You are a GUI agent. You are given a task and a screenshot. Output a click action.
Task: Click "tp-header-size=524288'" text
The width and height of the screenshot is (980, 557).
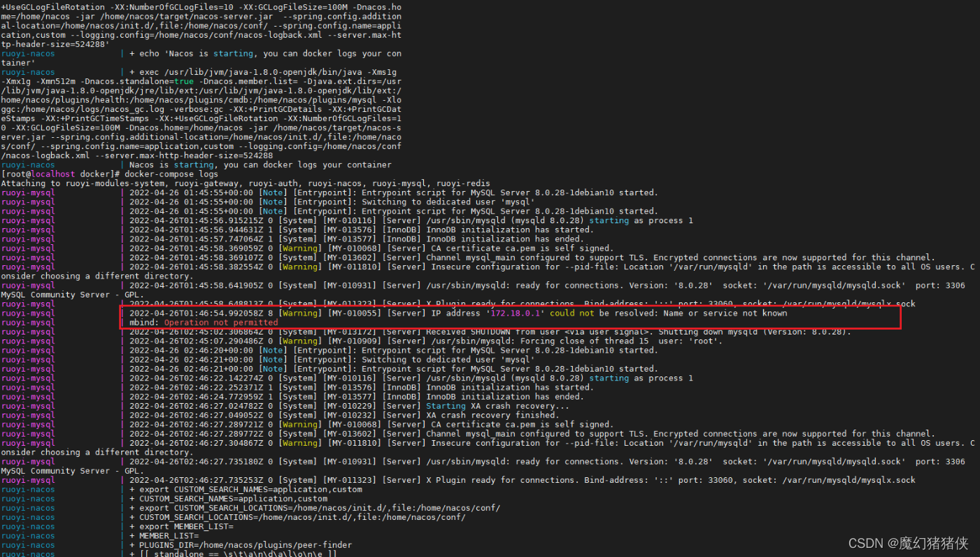(x=56, y=44)
